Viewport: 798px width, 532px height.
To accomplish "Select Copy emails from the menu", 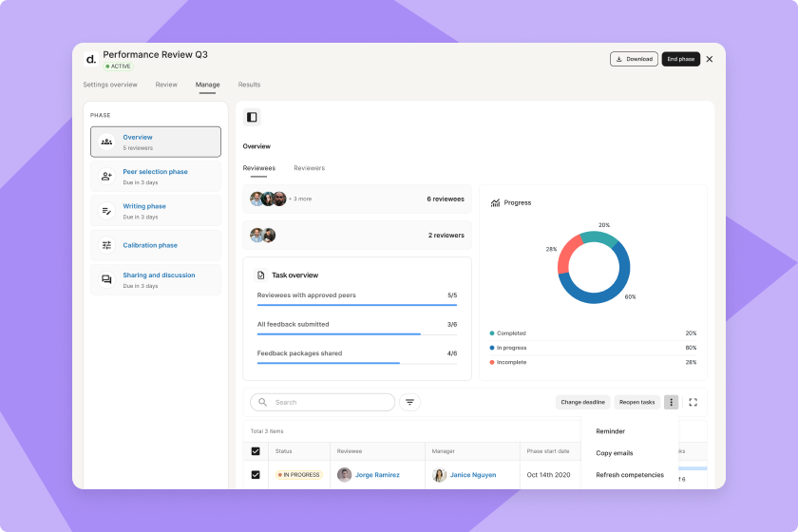I will pos(614,453).
